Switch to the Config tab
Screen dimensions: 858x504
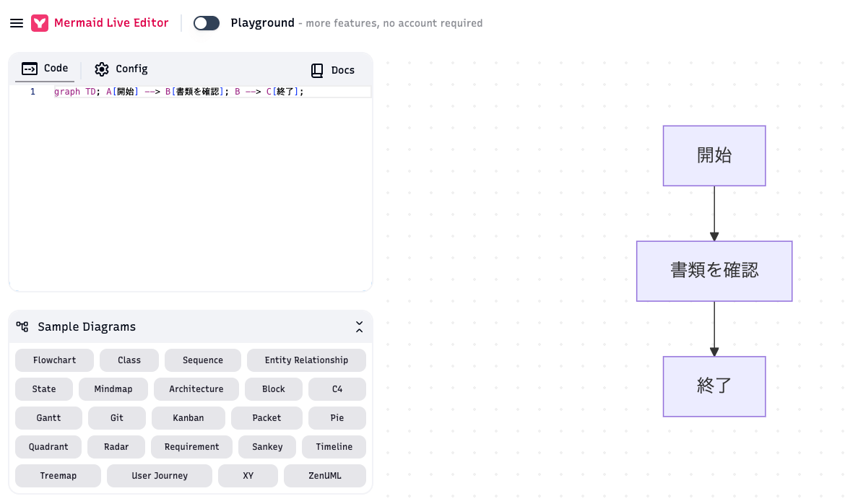(x=121, y=69)
